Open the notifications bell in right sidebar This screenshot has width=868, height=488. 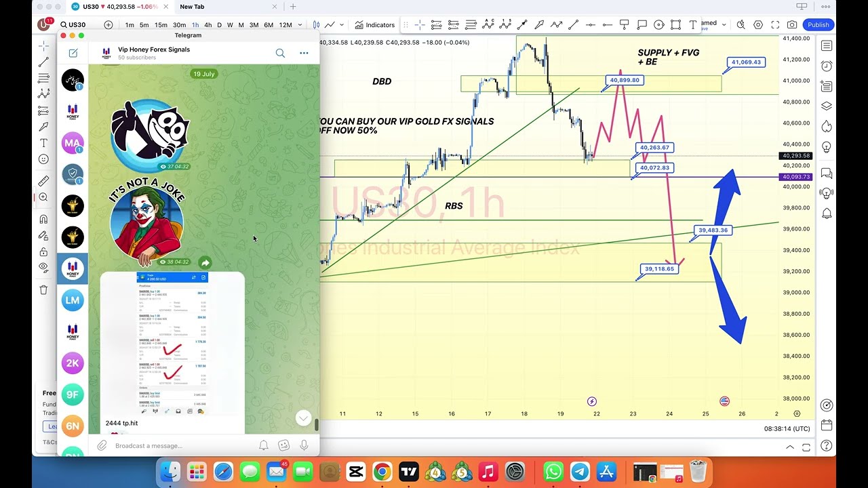pos(827,213)
